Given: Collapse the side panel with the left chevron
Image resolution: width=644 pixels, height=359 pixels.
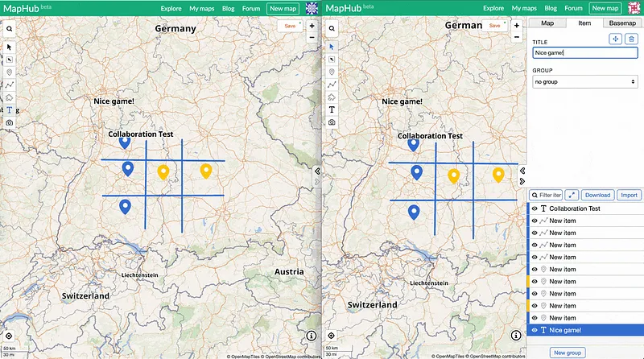Looking at the screenshot, I should pyautogui.click(x=523, y=171).
